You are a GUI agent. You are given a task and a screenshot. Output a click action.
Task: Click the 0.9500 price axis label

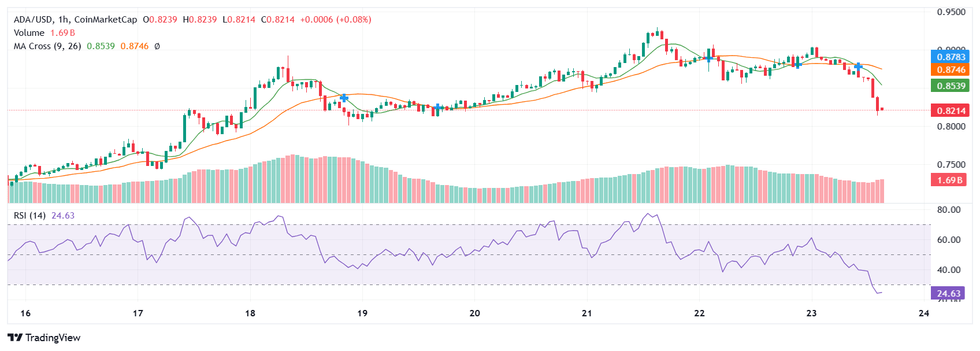[951, 12]
